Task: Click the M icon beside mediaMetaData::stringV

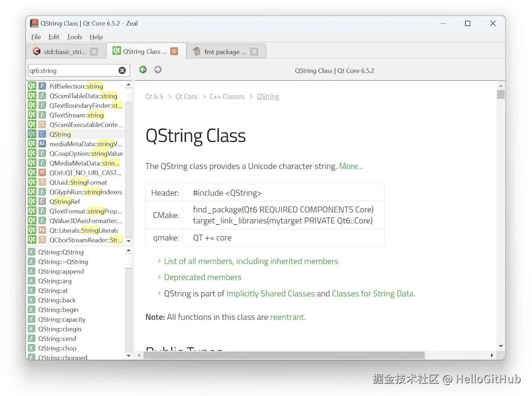Action: pyautogui.click(x=42, y=144)
